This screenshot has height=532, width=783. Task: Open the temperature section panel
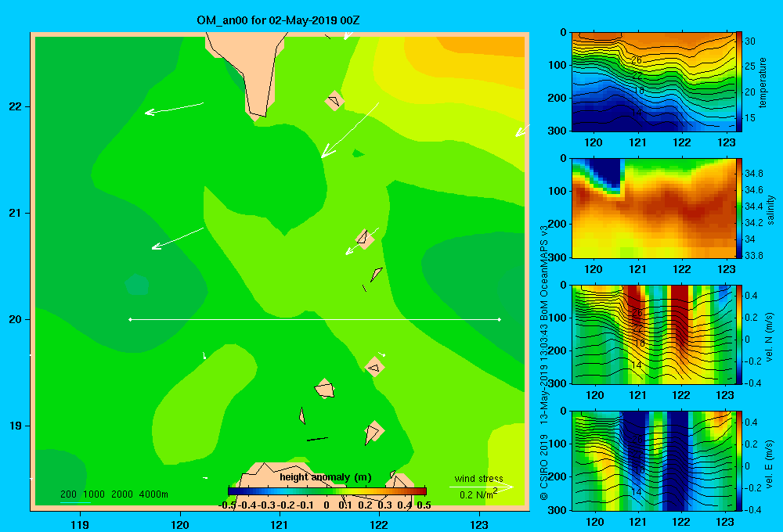click(x=653, y=82)
